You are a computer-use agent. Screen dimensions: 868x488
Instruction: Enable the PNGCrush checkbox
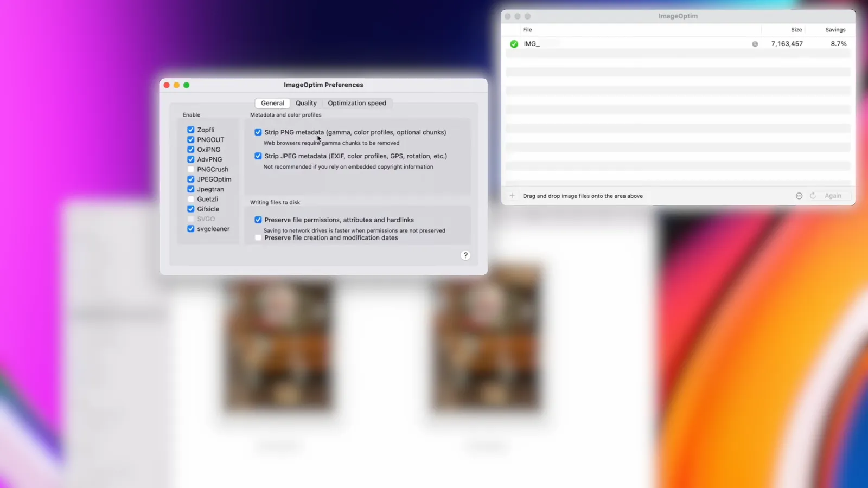coord(190,169)
